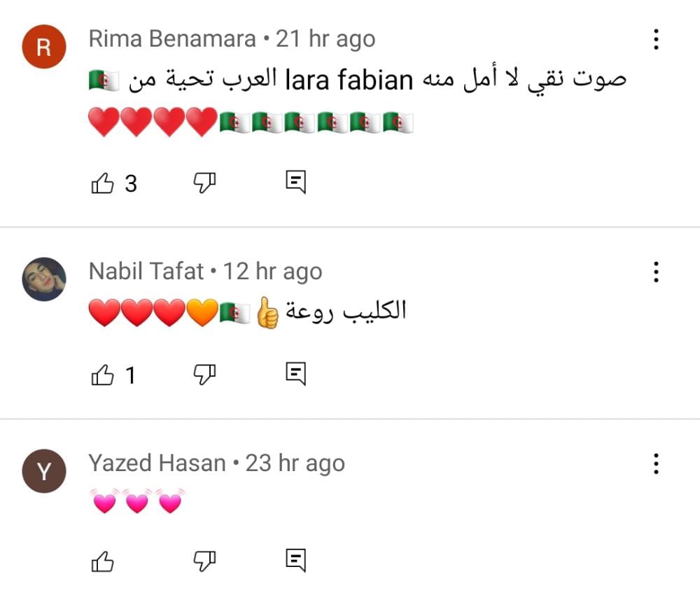Open Yazed Hasan's channel name link
Image resolution: width=700 pixels, height=602 pixels.
tap(157, 463)
